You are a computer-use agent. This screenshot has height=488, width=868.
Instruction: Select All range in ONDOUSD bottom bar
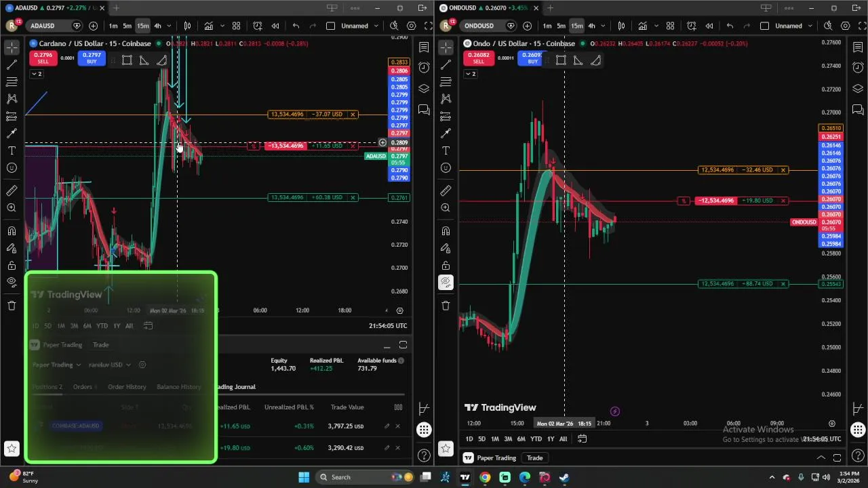click(563, 439)
